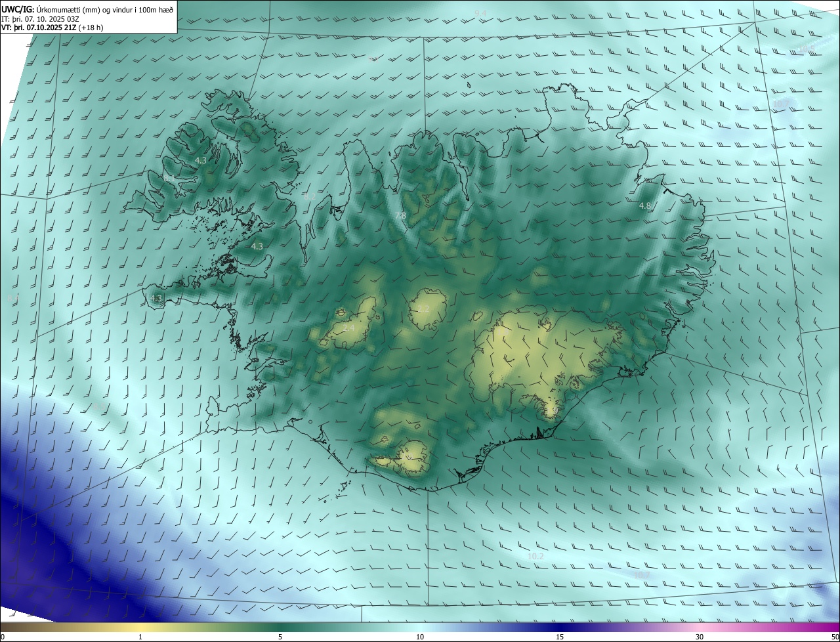Select the "VT: þri. 07.10.2025 21Z (+18 h)" line

click(x=52, y=27)
